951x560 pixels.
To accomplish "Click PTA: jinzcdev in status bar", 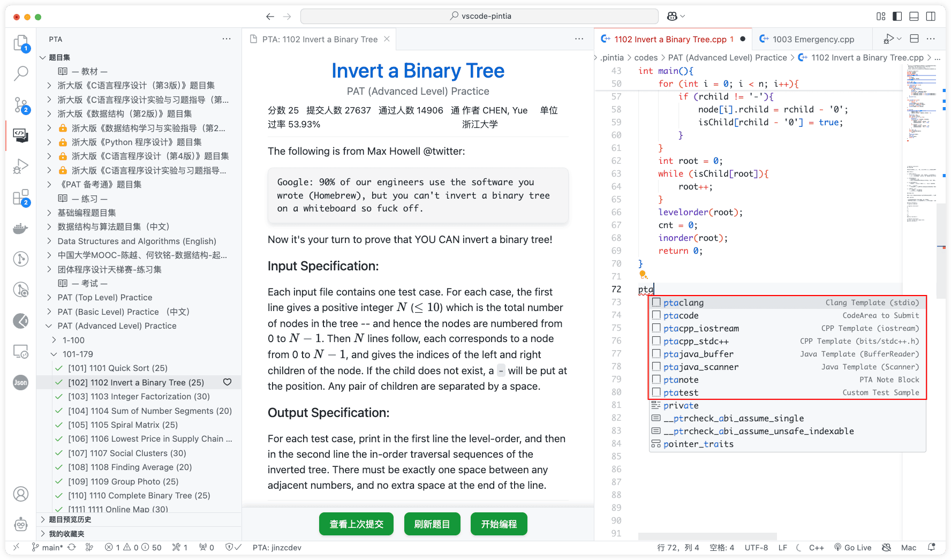I will click(277, 547).
